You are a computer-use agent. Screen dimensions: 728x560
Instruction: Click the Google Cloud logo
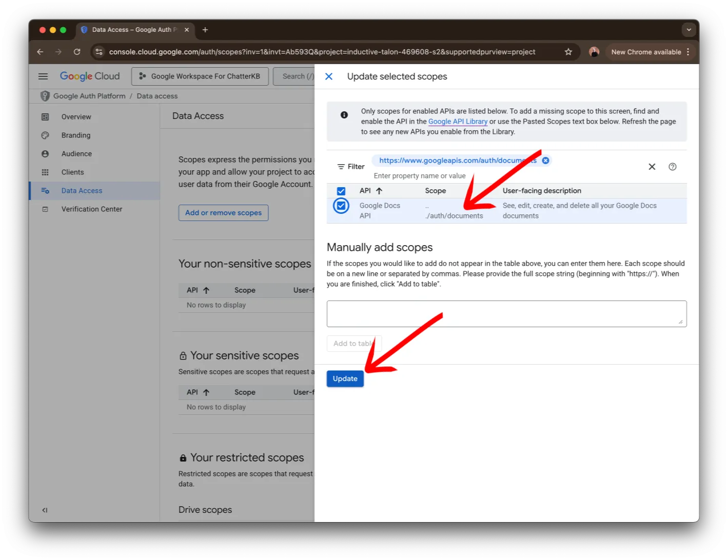point(90,76)
